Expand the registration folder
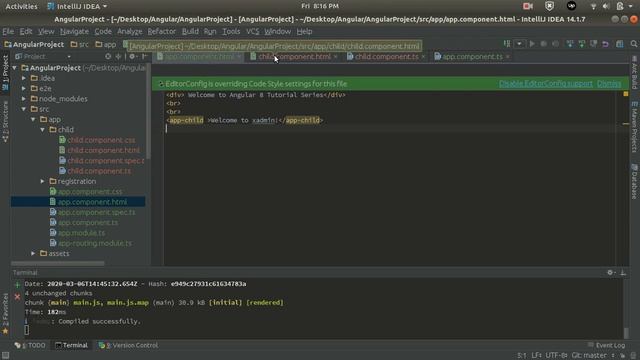The image size is (640, 360). tap(42, 181)
